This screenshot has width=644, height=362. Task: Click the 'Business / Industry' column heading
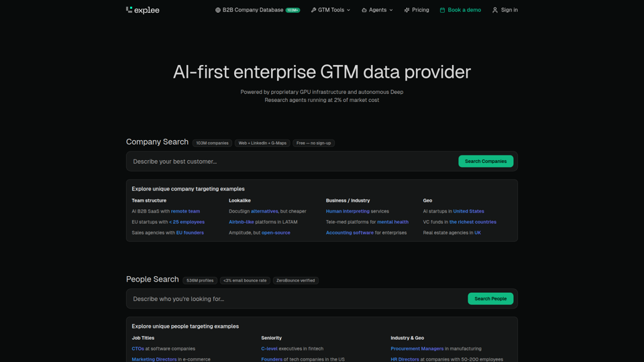point(348,200)
